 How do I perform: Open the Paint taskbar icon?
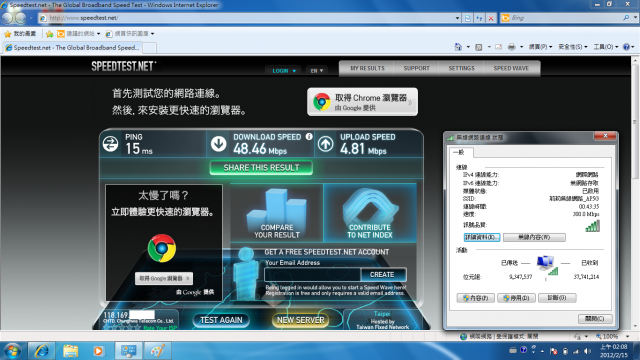pos(158,351)
